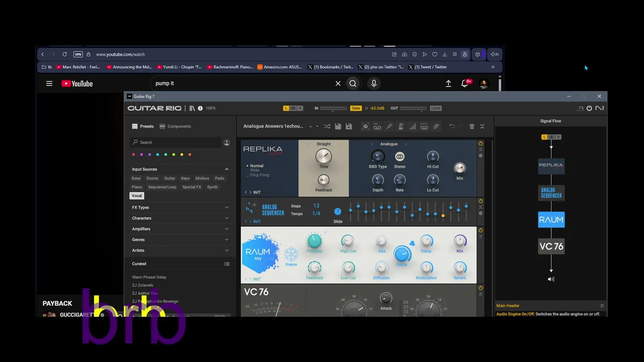Screen dimensions: 644x362
Task: Click the collapse-all rack components icon
Action: 482,127
